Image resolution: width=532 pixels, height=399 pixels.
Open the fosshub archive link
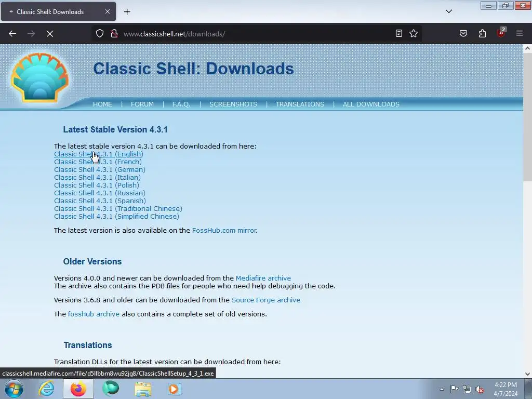94,314
